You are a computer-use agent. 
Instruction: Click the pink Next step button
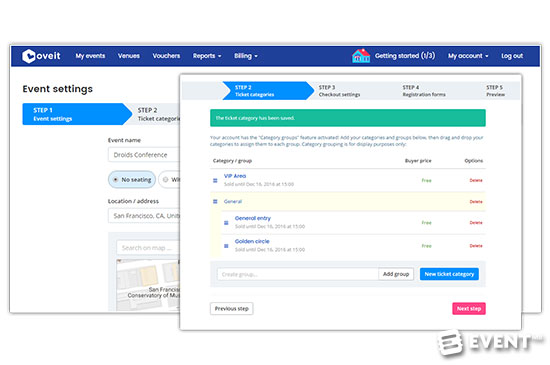click(469, 309)
